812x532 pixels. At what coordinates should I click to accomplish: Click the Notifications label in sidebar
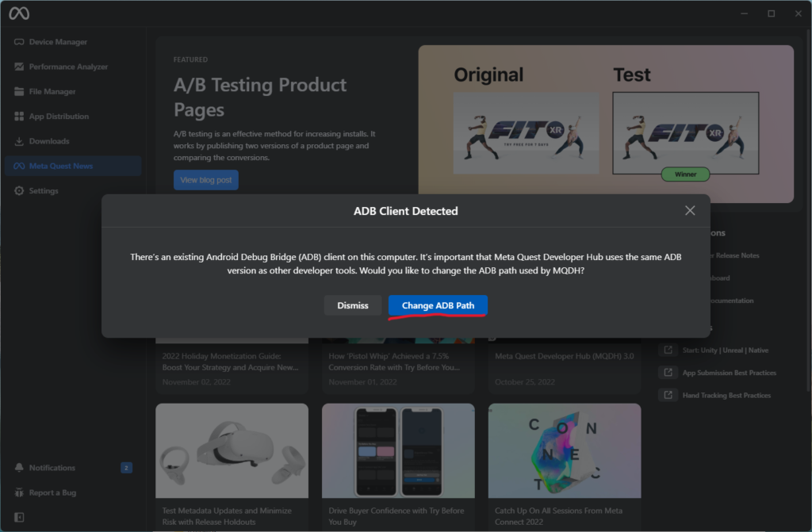tap(52, 468)
